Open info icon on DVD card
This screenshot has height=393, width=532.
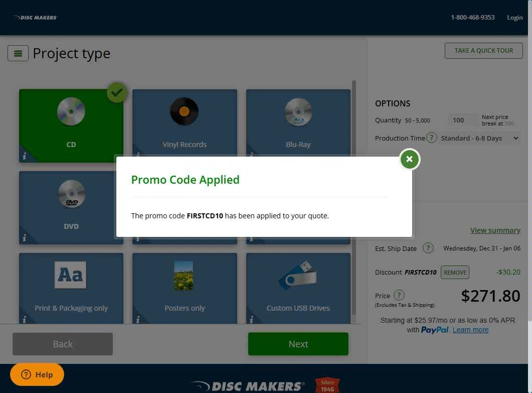coord(25,238)
